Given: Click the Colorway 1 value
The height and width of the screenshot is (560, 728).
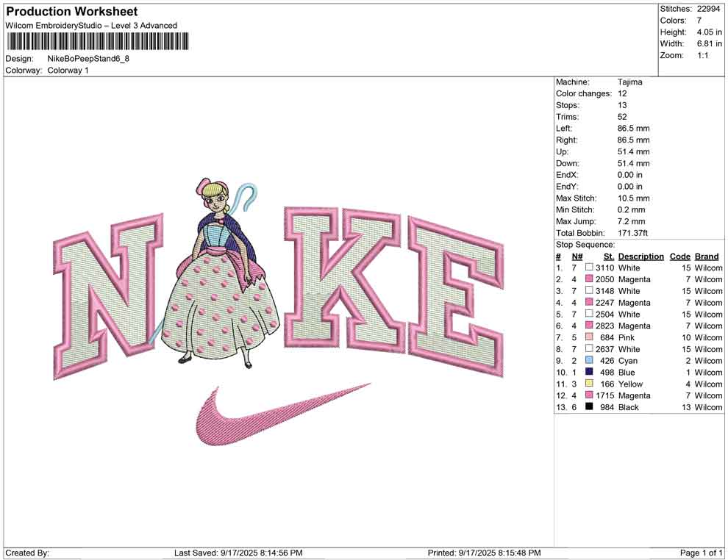Looking at the screenshot, I should (68, 71).
